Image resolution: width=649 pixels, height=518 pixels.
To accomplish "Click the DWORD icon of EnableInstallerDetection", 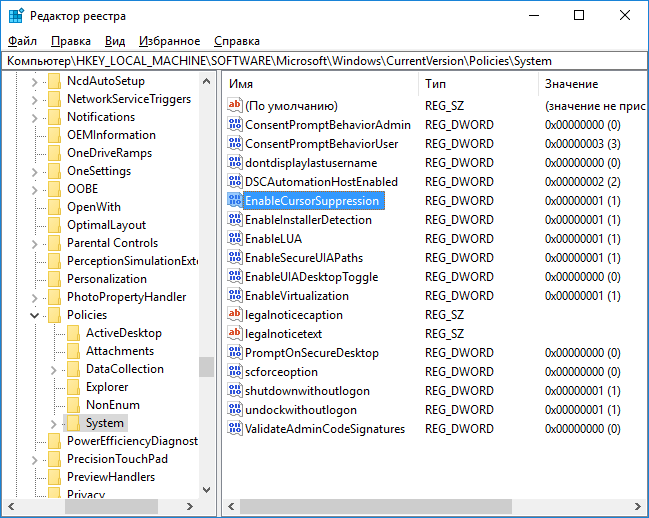I will tap(235, 219).
